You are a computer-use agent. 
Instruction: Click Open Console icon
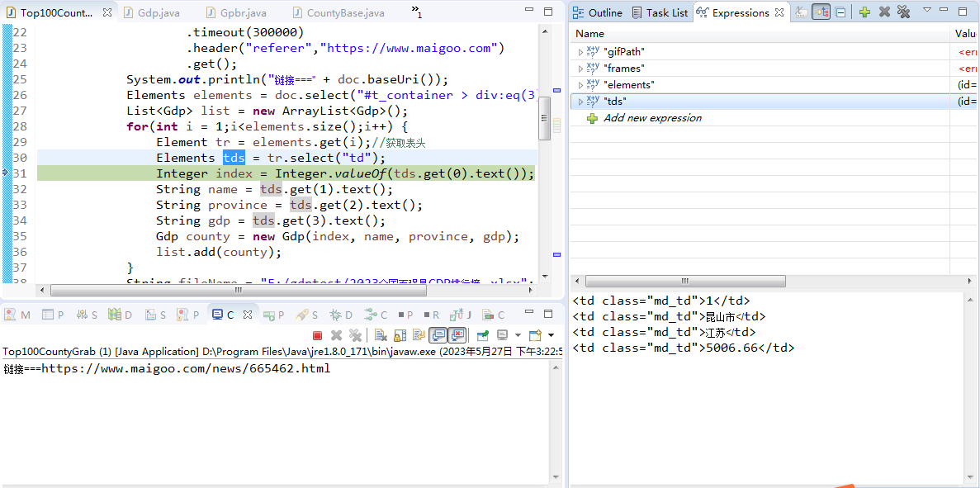[535, 335]
